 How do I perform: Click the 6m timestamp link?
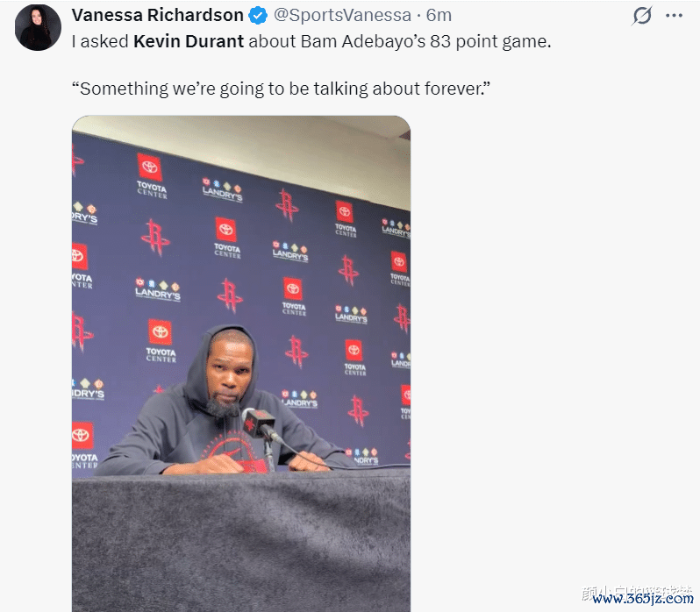(439, 15)
